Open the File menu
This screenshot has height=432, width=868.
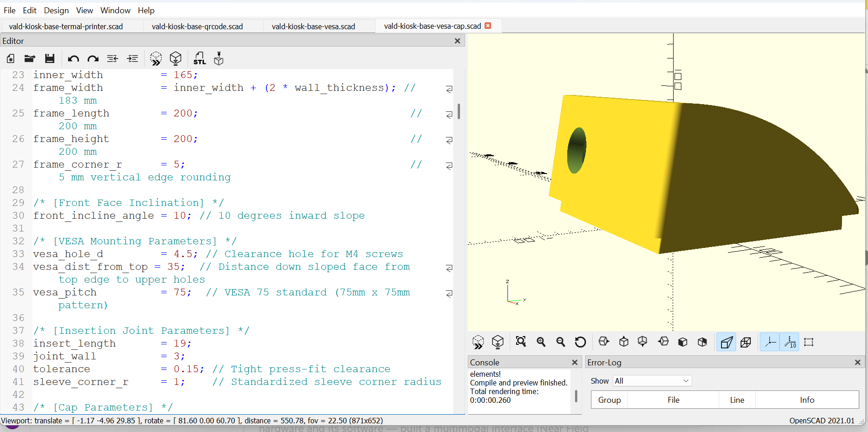pos(10,10)
